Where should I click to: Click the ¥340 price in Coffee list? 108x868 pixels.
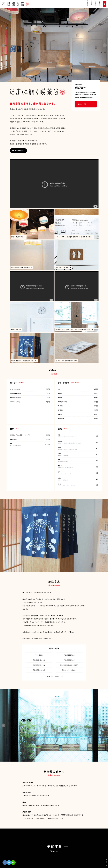(48, 402)
